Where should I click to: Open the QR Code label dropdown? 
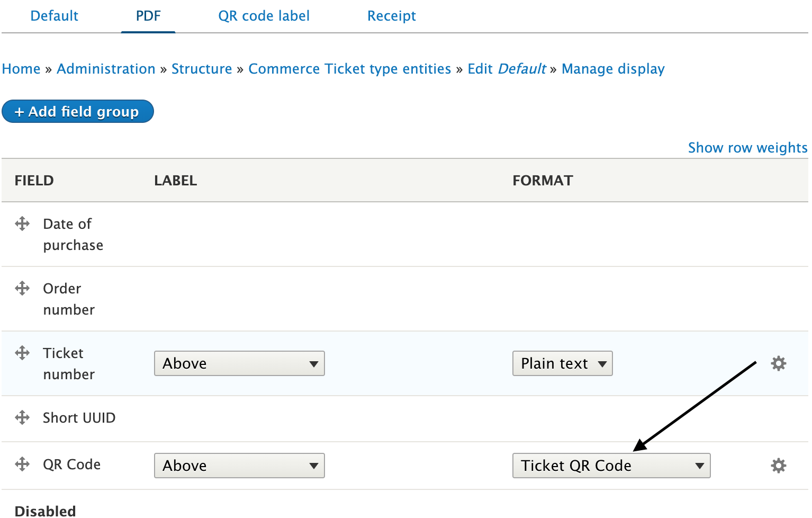tap(239, 466)
